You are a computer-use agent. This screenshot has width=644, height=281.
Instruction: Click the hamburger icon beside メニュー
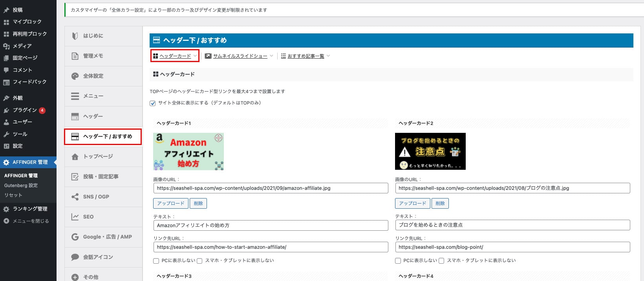pyautogui.click(x=75, y=96)
